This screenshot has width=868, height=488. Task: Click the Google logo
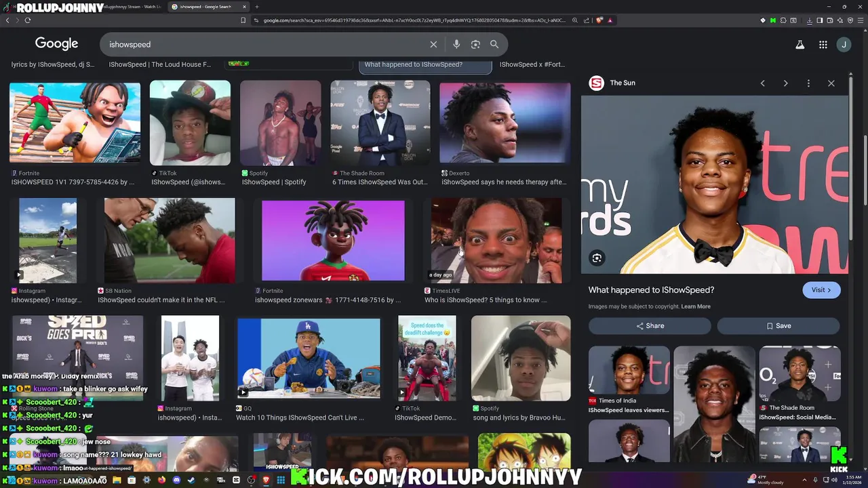[56, 44]
